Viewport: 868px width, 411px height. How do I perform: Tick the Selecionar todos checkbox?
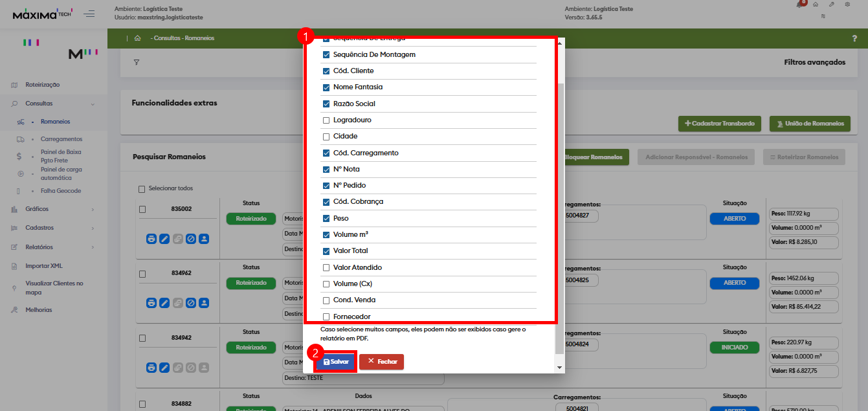(x=142, y=188)
